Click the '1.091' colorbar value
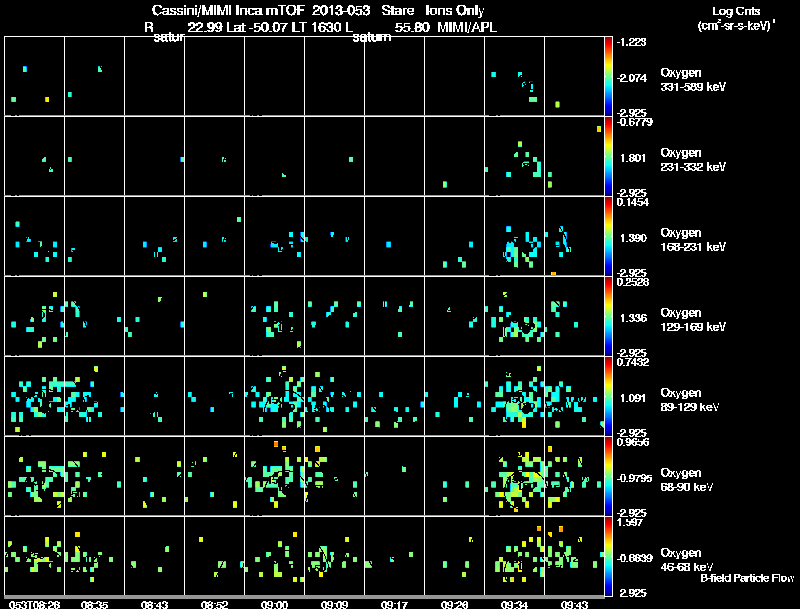 633,398
